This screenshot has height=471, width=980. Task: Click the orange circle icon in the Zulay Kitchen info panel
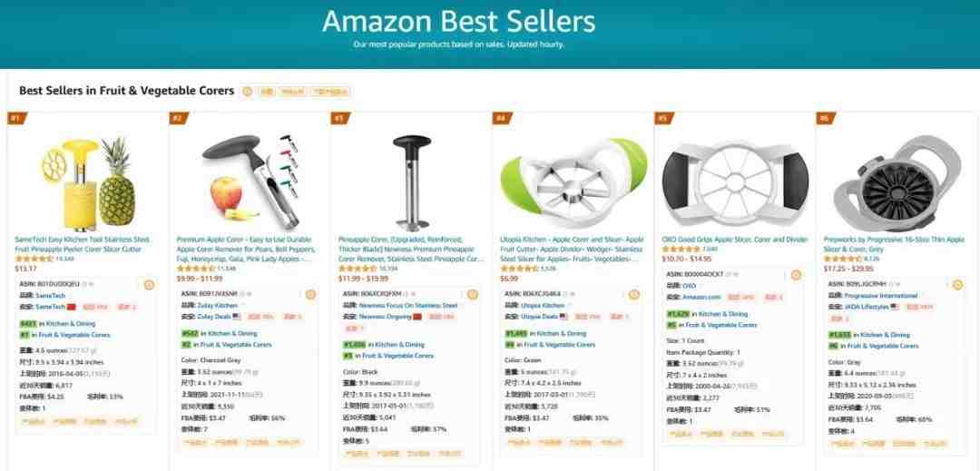click(x=310, y=295)
